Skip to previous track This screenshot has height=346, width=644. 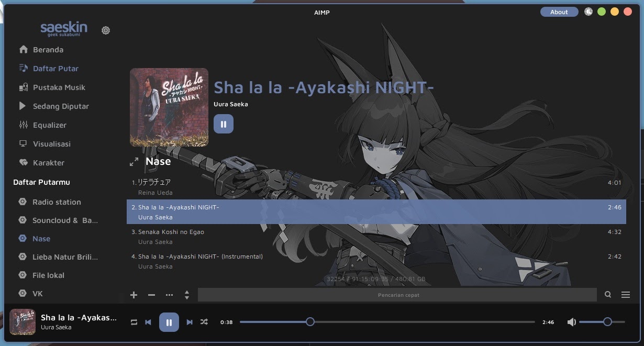(x=148, y=322)
